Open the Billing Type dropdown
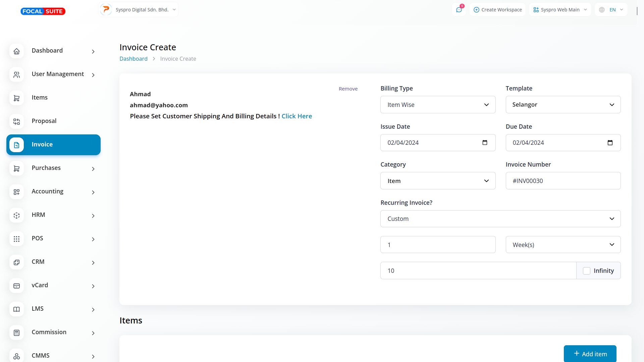The height and width of the screenshot is (362, 644). coord(438,105)
